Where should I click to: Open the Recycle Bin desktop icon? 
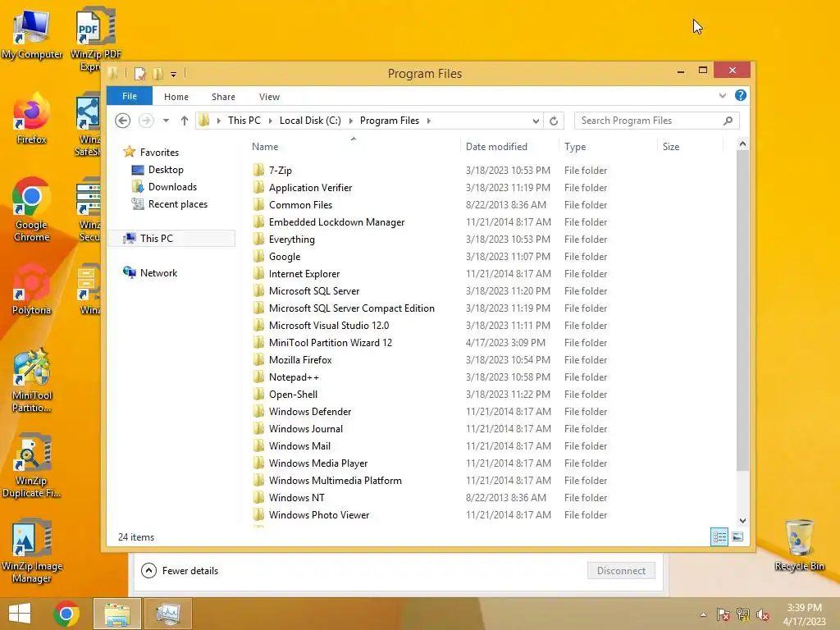click(x=799, y=545)
